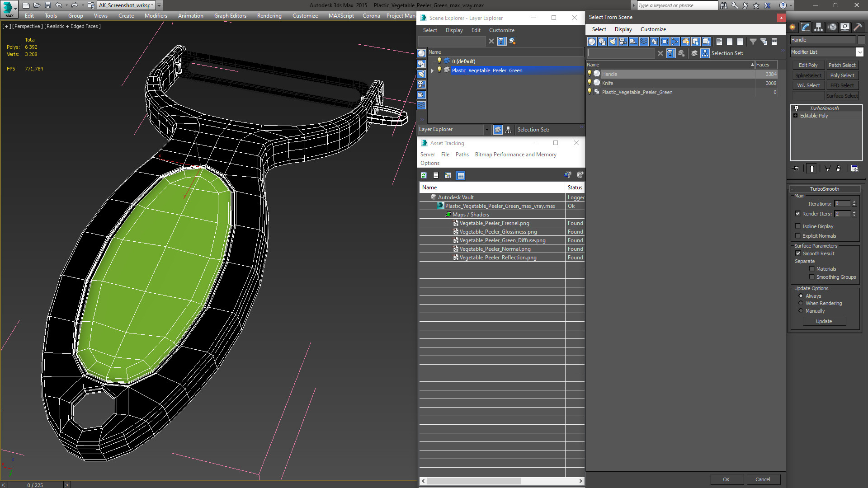Click OK in Select From Scene dialog
This screenshot has width=868, height=488.
[726, 479]
